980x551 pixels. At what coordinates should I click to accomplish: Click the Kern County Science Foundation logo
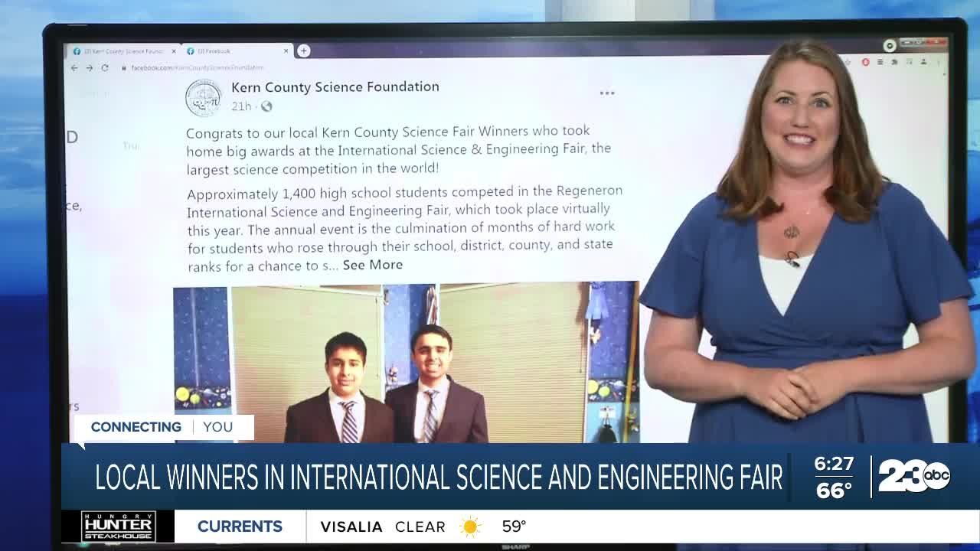203,97
